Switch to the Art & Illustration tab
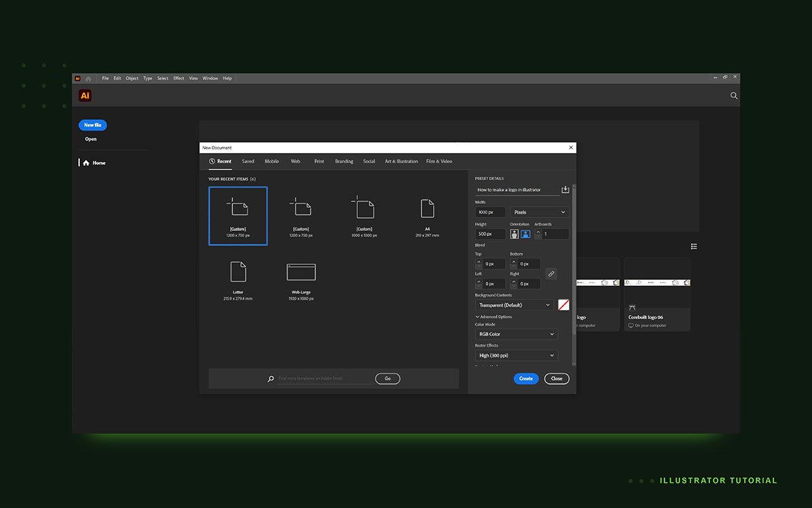Image resolution: width=812 pixels, height=508 pixels. tap(401, 161)
